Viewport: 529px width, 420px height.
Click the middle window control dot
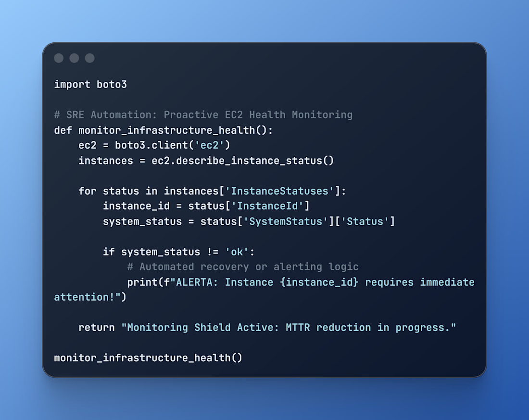pyautogui.click(x=74, y=58)
